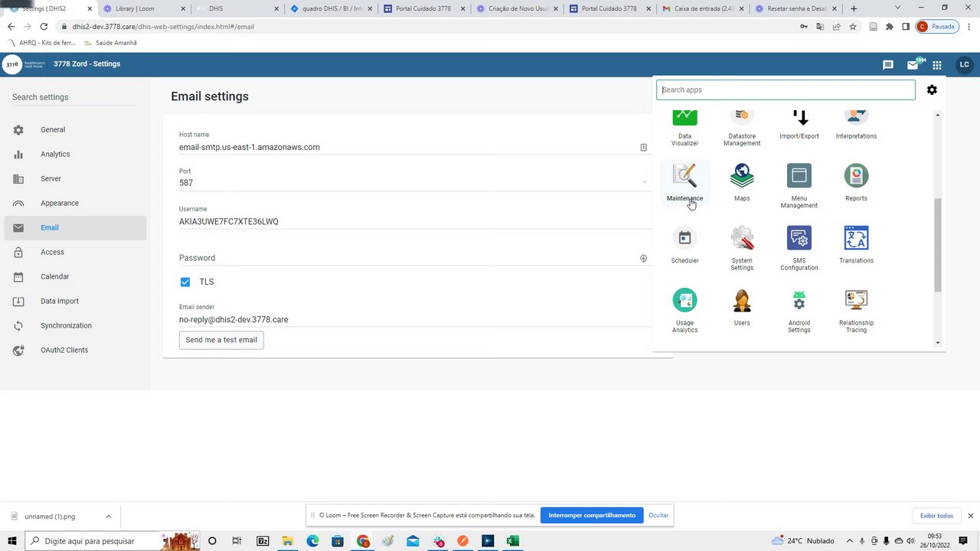Click Interromper compartilhamento button

coord(592,515)
